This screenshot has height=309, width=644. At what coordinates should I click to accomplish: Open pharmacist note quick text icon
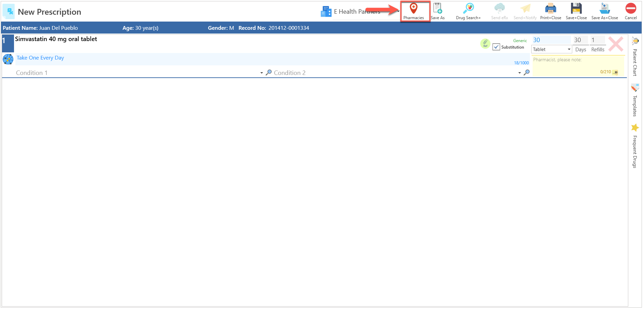(615, 72)
